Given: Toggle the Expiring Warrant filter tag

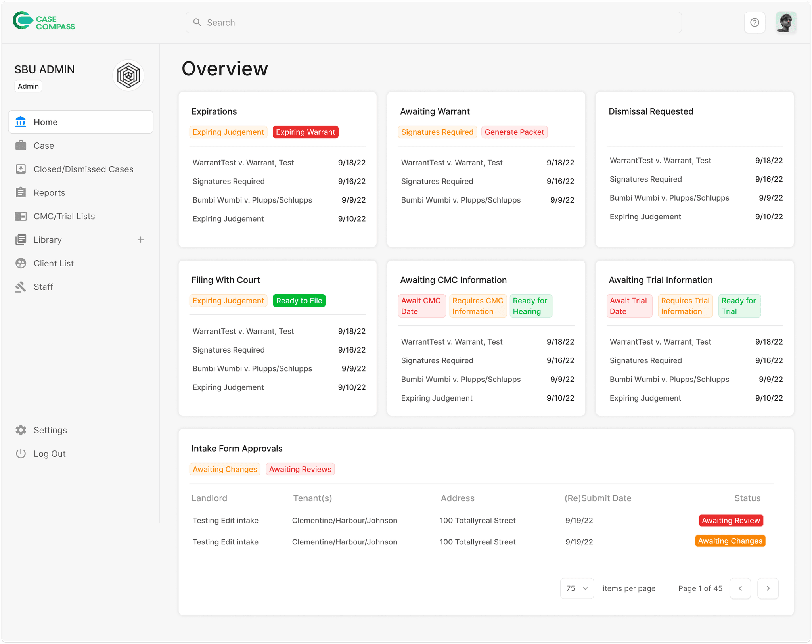Looking at the screenshot, I should click(x=305, y=132).
